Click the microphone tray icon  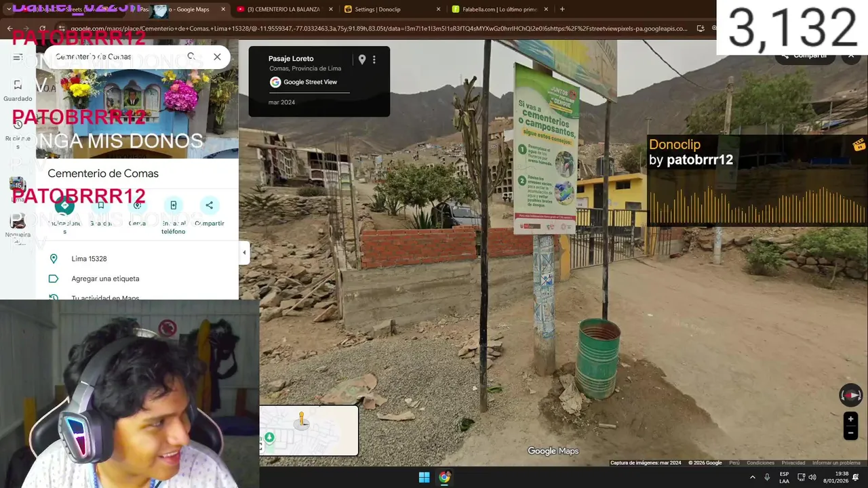click(x=767, y=477)
